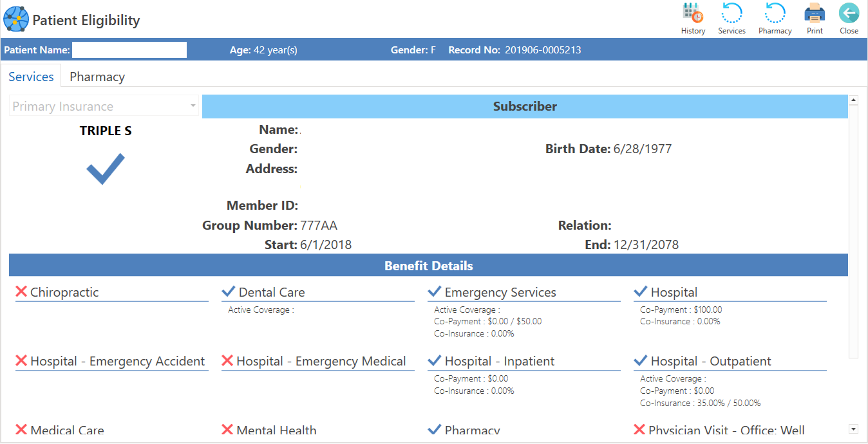This screenshot has width=868, height=444.
Task: Click coverage end date 12/31/2078
Action: [x=646, y=245]
